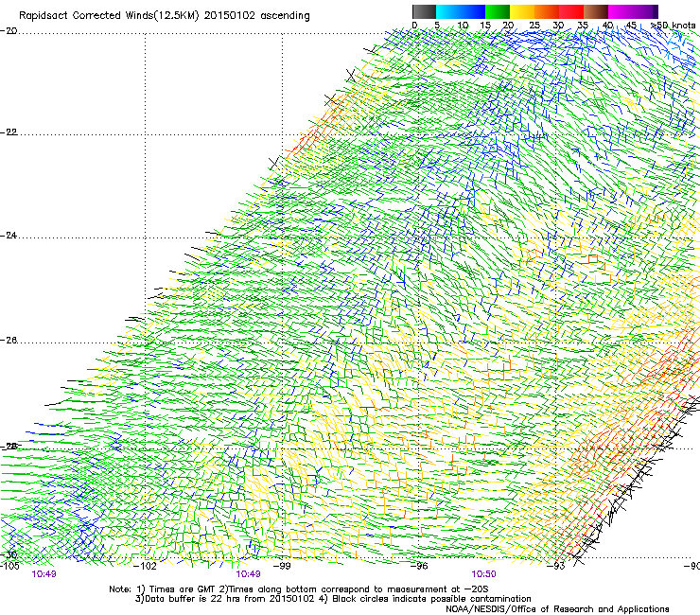700x615 pixels.
Task: Click the -105 longitude axis label
Action: point(9,567)
